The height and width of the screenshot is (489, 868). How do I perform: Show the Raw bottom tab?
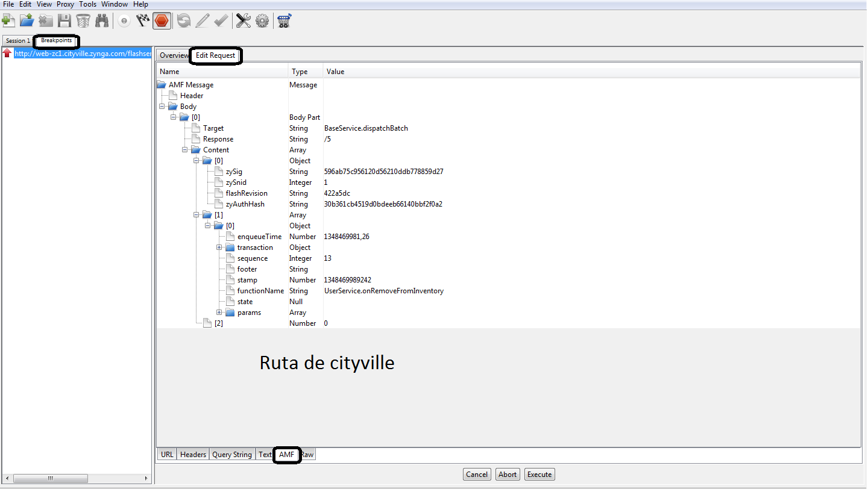(x=307, y=455)
